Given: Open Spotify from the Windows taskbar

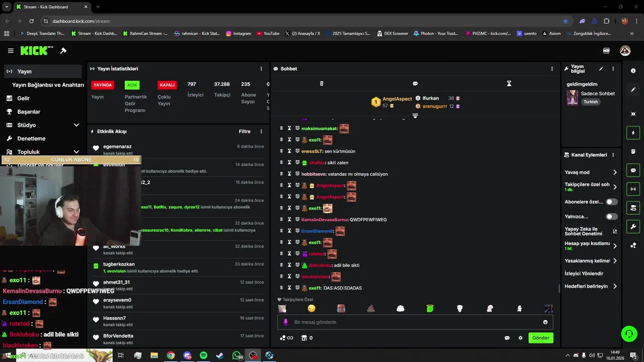Looking at the screenshot, I should (x=203, y=355).
